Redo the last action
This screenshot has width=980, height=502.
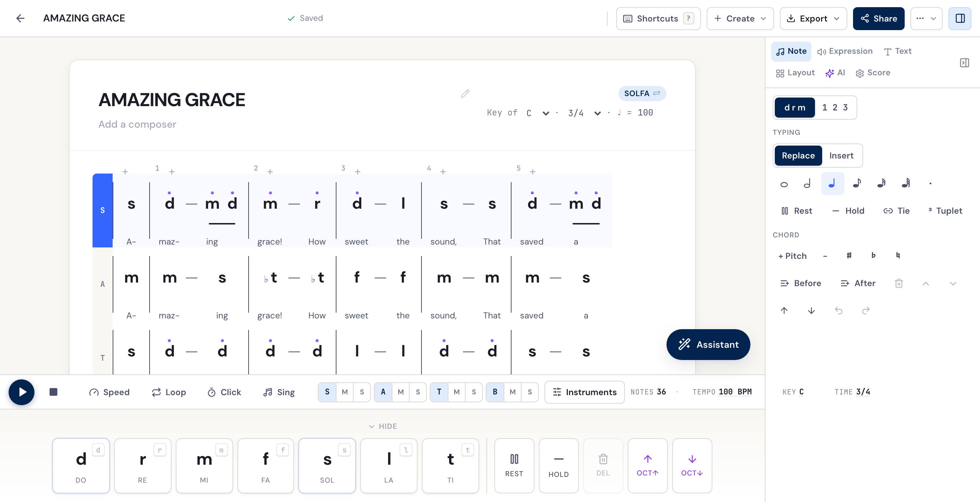(x=866, y=311)
